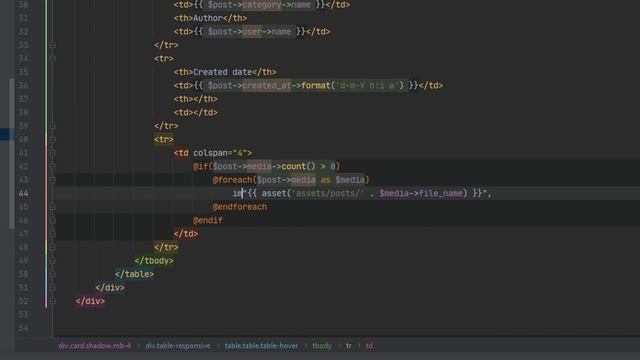640x360 pixels.
Task: Open div.card.shadow.mb-4 breadcrumb
Action: point(95,346)
